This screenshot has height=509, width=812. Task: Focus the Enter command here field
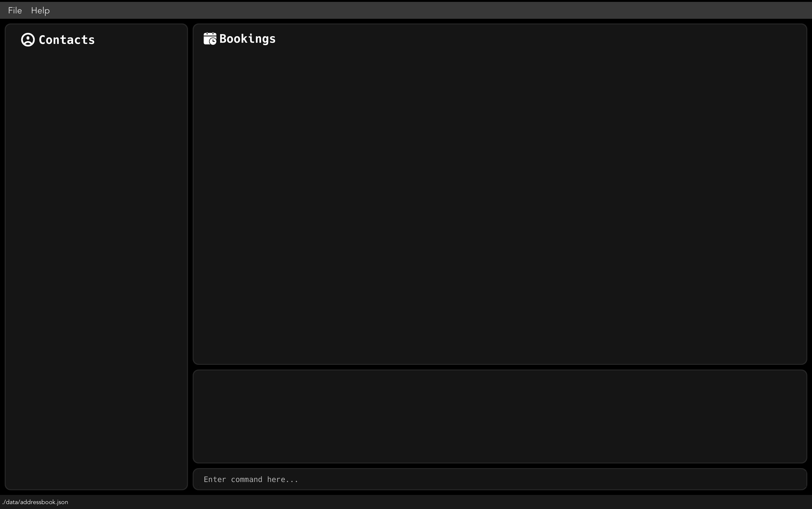[x=500, y=479]
